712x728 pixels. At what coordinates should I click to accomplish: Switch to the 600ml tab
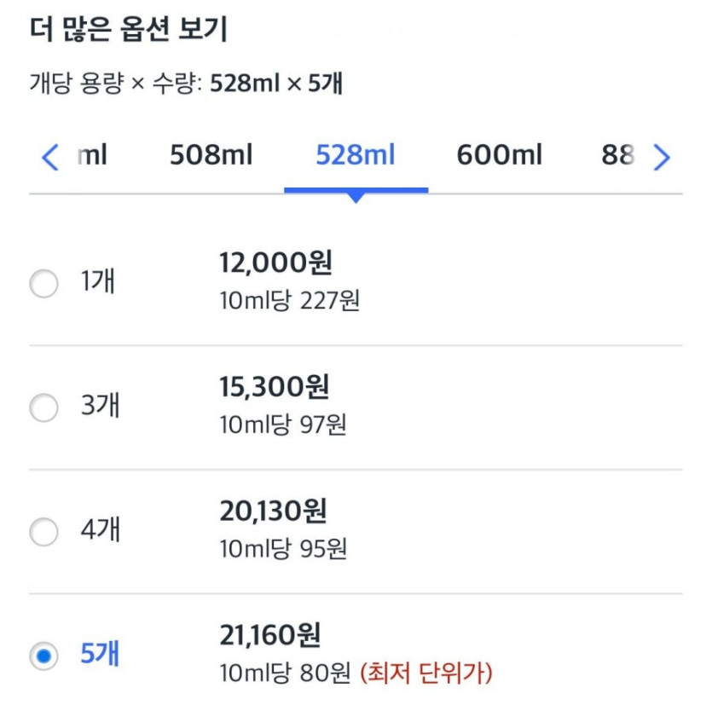(x=499, y=157)
